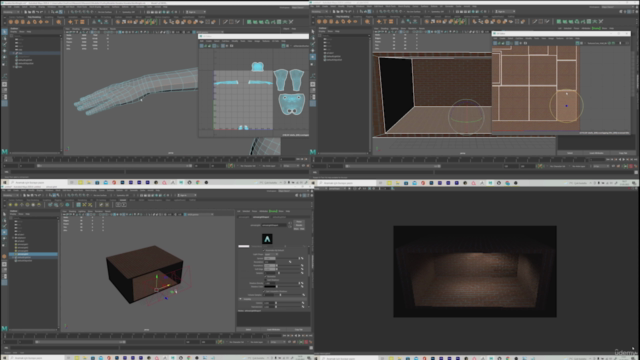Screen dimensions: 640x360
Task: Create a polygon cube from top-left Maya shelf
Action: pyautogui.click(x=17, y=22)
